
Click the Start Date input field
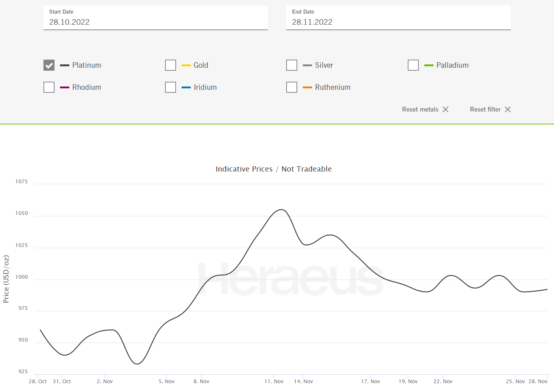pos(155,18)
